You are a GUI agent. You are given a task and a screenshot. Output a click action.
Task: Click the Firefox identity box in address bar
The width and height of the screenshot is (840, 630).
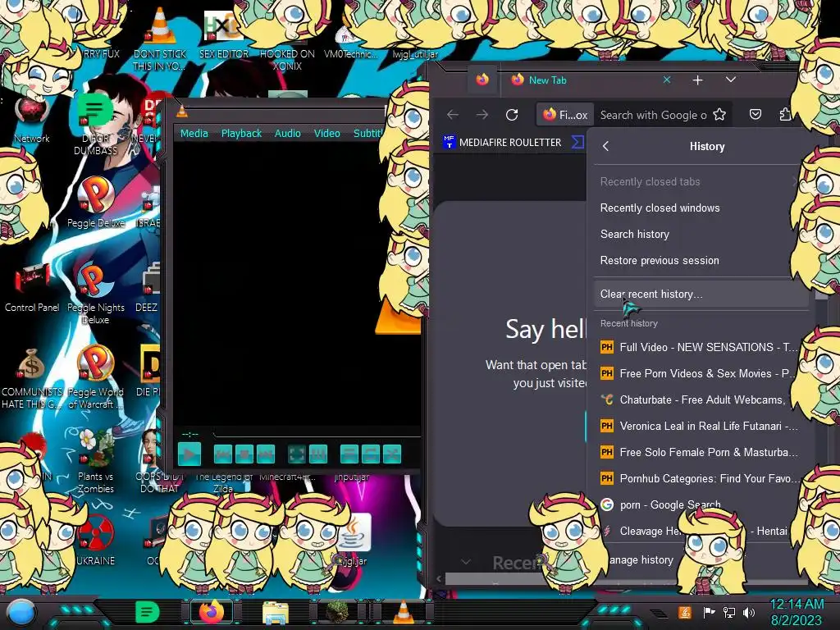click(x=564, y=115)
